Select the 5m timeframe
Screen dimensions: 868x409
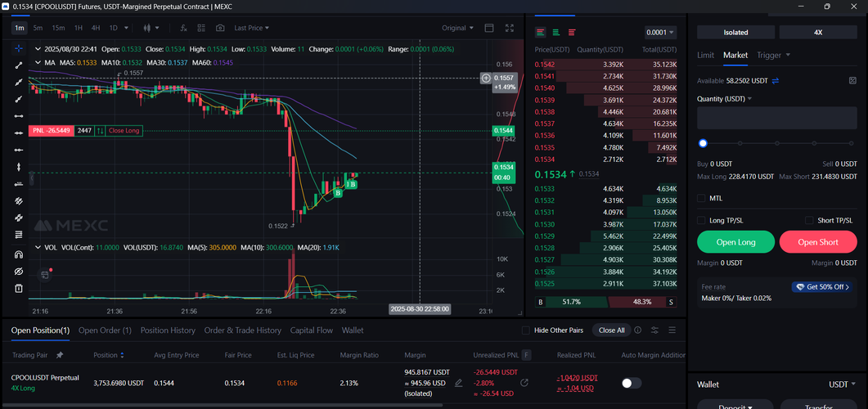38,28
